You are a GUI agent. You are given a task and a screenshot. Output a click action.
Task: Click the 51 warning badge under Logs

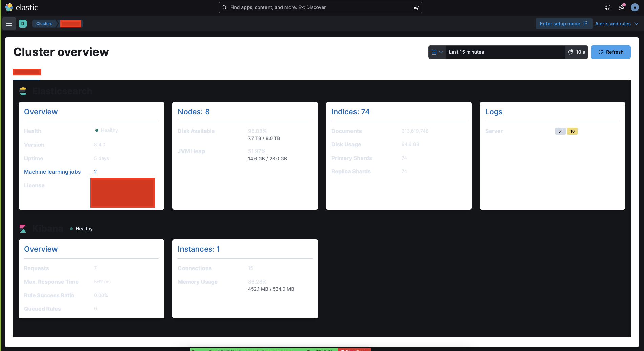point(560,131)
